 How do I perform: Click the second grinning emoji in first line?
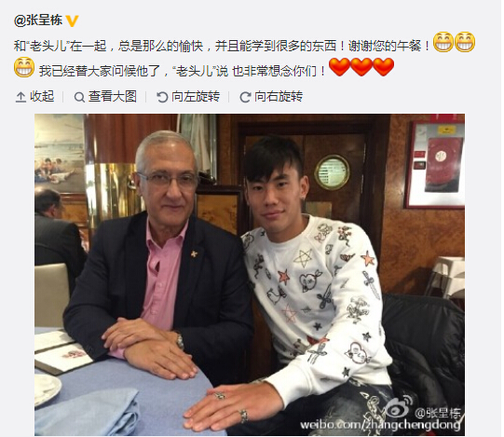coord(466,42)
